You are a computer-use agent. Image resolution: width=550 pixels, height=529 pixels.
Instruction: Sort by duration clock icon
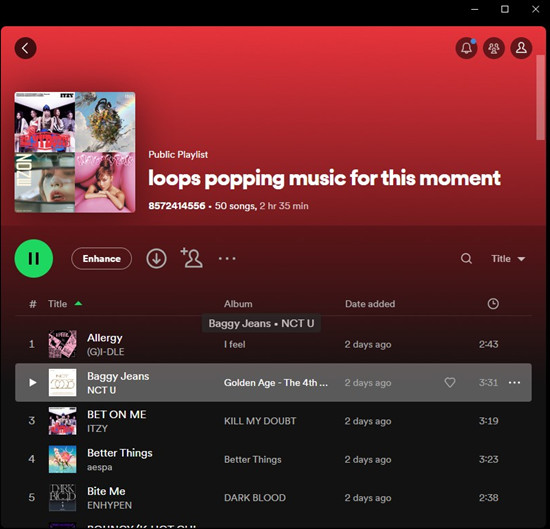pos(493,304)
